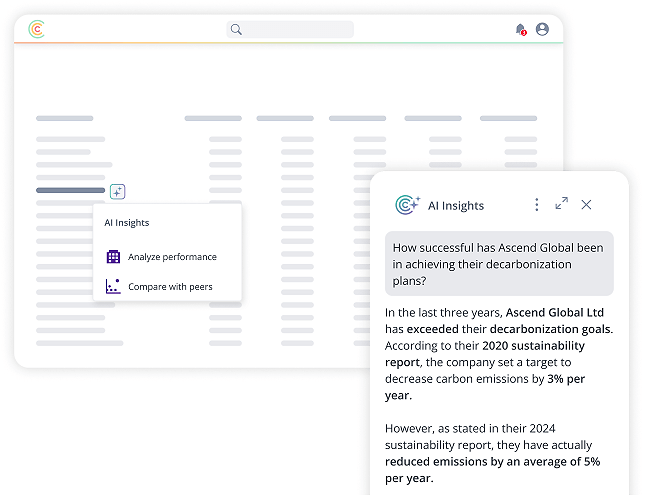Close the AI Insights panel
Image resolution: width=650 pixels, height=497 pixels.
pyautogui.click(x=586, y=204)
